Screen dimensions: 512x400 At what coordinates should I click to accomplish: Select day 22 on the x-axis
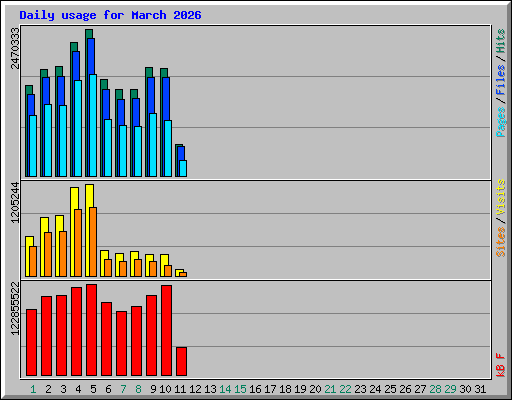pyautogui.click(x=345, y=389)
